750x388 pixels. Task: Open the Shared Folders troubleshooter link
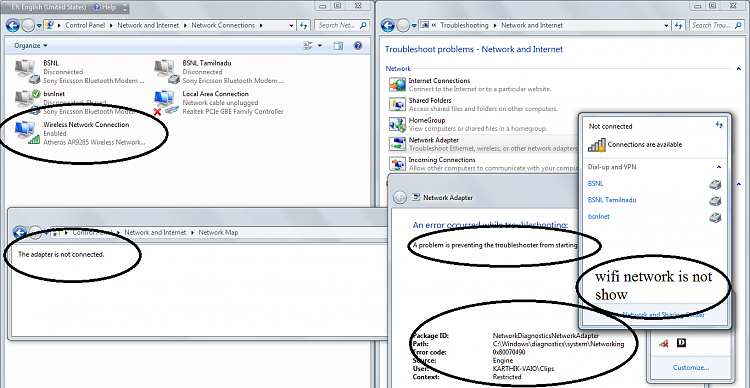pos(430,101)
